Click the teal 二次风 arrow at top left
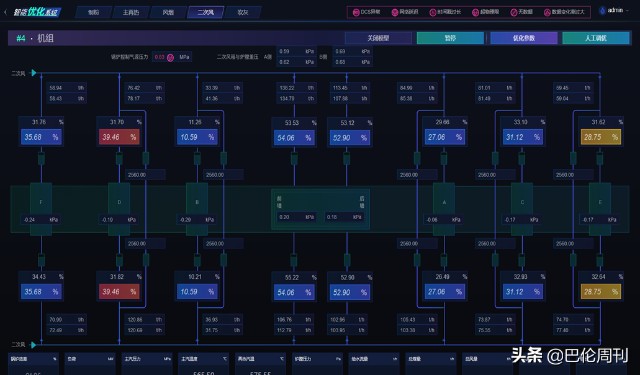The height and width of the screenshot is (375, 640). click(34, 73)
